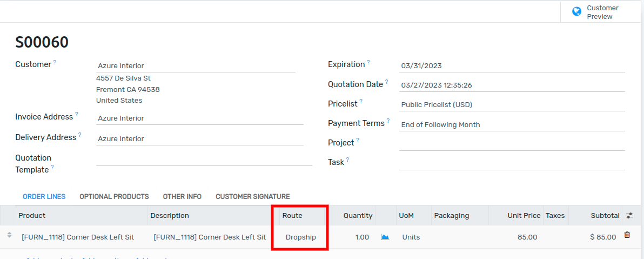Show help tooltip for Payment Terms
The image size is (644, 259).
388,121
